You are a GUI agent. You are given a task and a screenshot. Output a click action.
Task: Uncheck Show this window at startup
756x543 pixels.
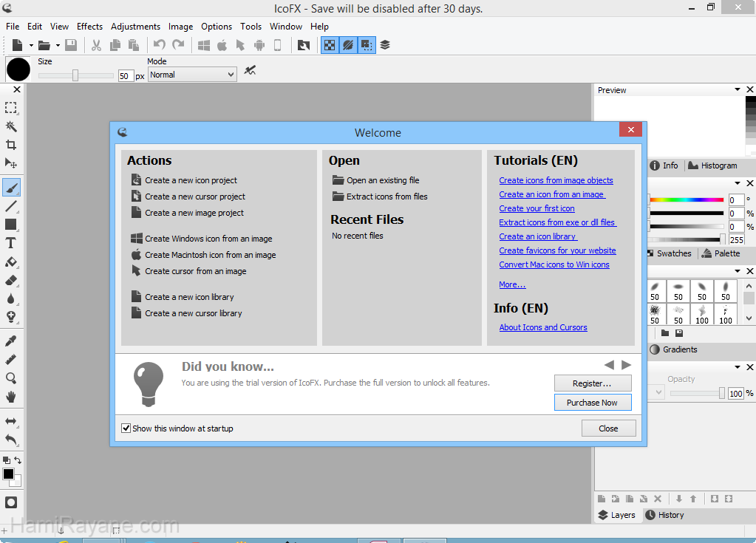click(x=126, y=428)
